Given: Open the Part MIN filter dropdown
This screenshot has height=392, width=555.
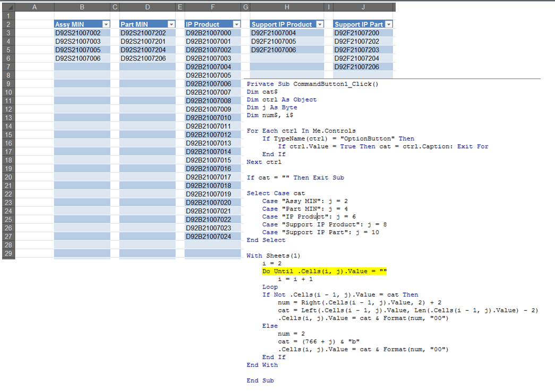Looking at the screenshot, I should (171, 24).
